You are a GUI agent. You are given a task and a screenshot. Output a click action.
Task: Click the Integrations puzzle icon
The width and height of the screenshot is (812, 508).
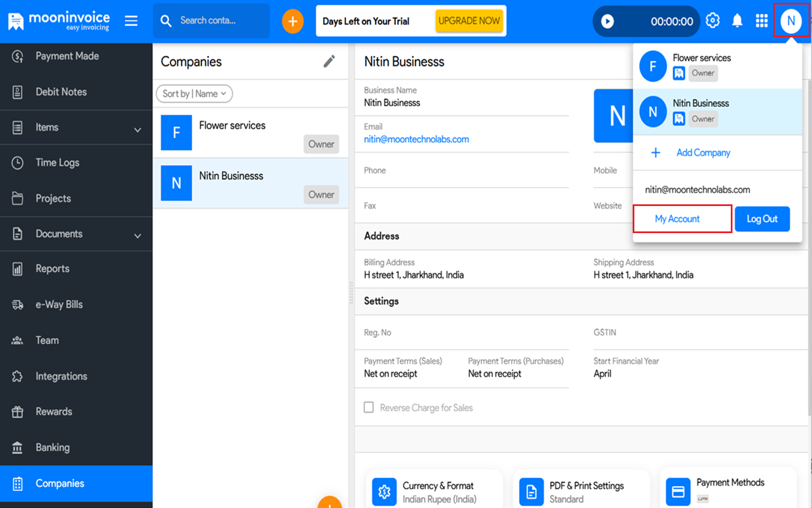[x=17, y=376]
